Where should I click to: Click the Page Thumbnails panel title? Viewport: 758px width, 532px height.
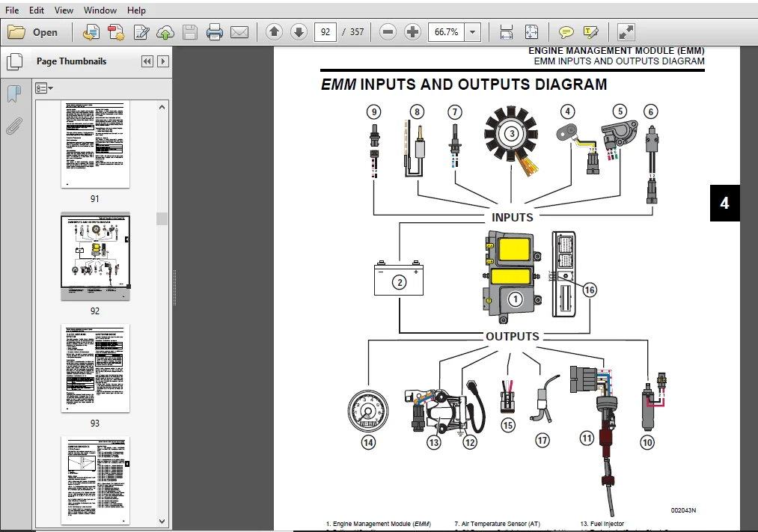tap(72, 61)
